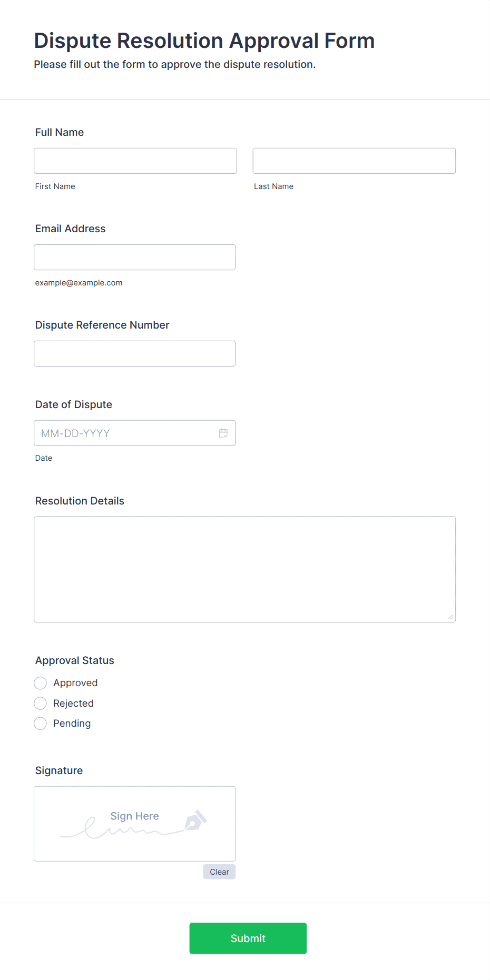This screenshot has width=490, height=980.
Task: Select the Rejected radio option
Action: click(41, 704)
